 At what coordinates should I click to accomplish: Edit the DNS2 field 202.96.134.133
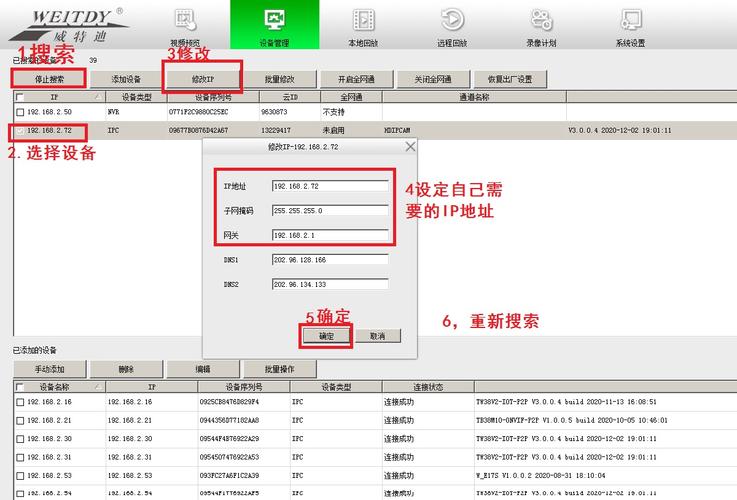[330, 284]
